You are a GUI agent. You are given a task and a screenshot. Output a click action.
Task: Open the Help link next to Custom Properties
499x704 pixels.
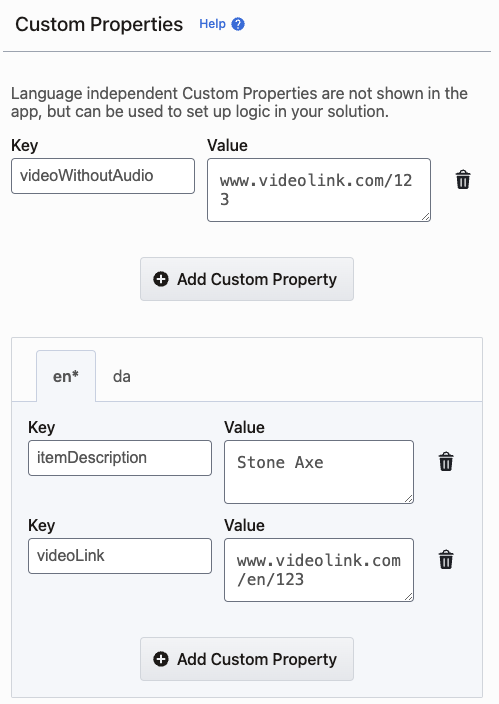[x=212, y=24]
